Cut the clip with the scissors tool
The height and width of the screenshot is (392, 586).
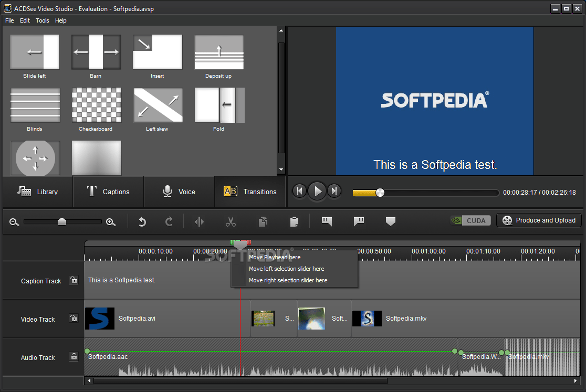[x=231, y=221]
